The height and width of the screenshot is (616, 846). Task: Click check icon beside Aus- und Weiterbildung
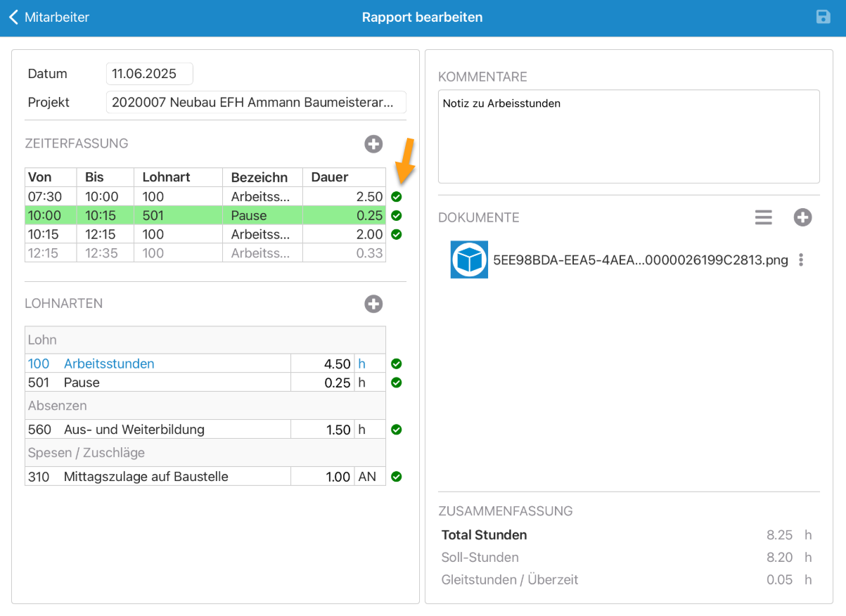click(x=397, y=430)
